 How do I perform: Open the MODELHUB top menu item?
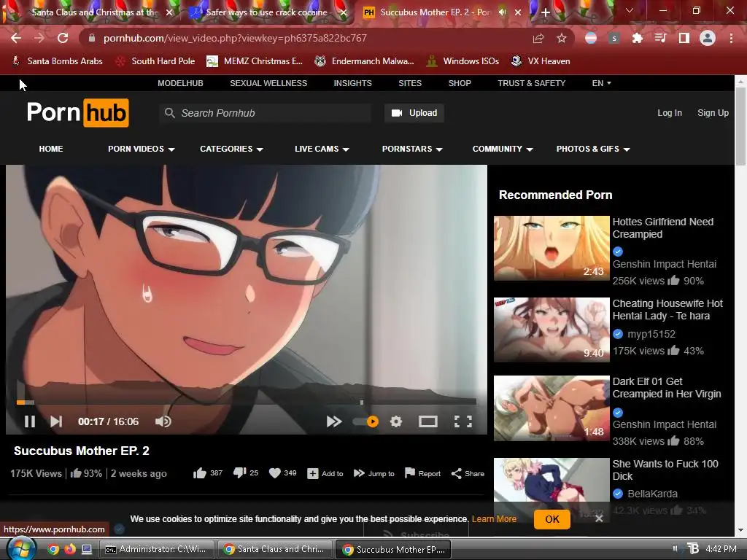coord(181,83)
